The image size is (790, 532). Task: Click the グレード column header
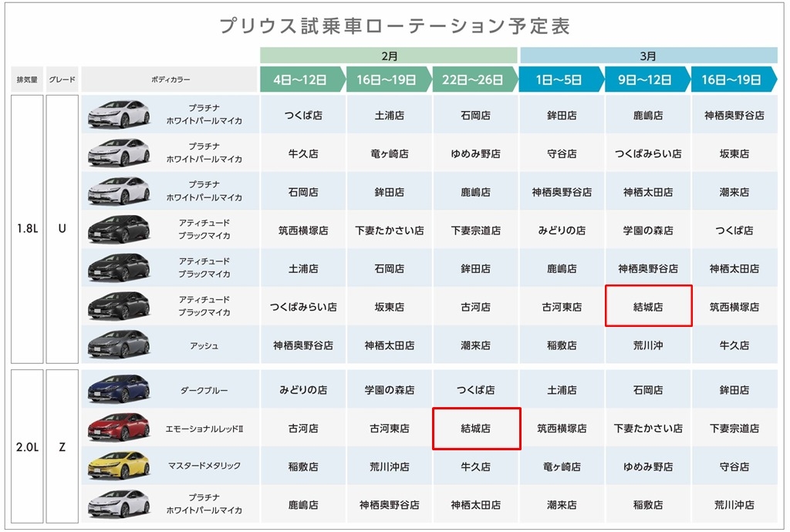point(62,79)
